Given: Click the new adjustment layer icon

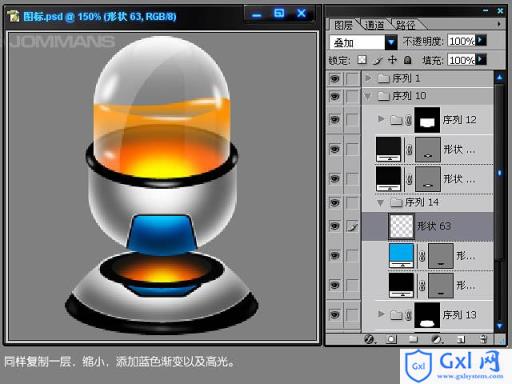Looking at the screenshot, I should (x=436, y=339).
